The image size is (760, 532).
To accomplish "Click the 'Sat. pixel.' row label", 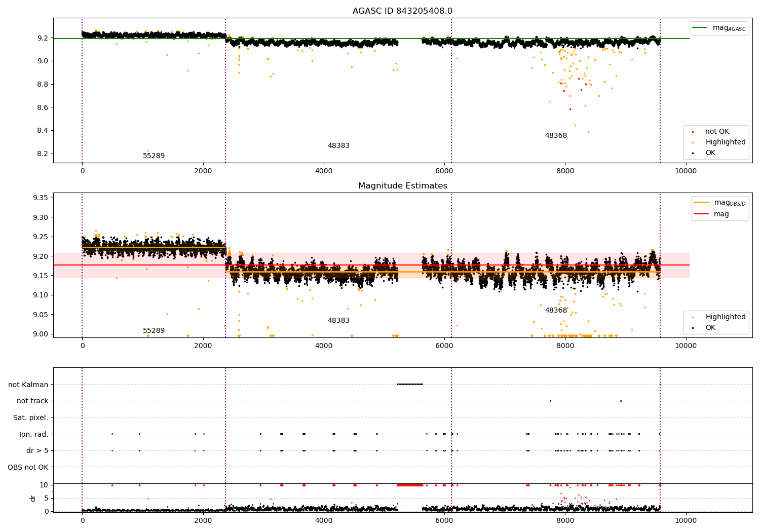I will tap(30, 418).
